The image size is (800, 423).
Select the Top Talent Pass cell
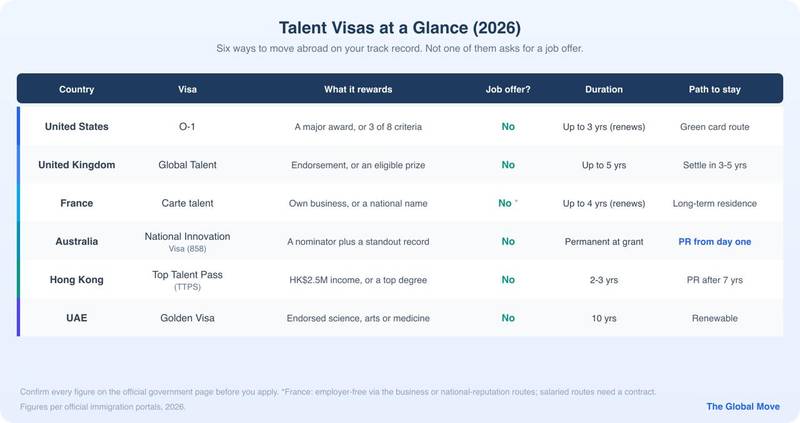point(187,280)
